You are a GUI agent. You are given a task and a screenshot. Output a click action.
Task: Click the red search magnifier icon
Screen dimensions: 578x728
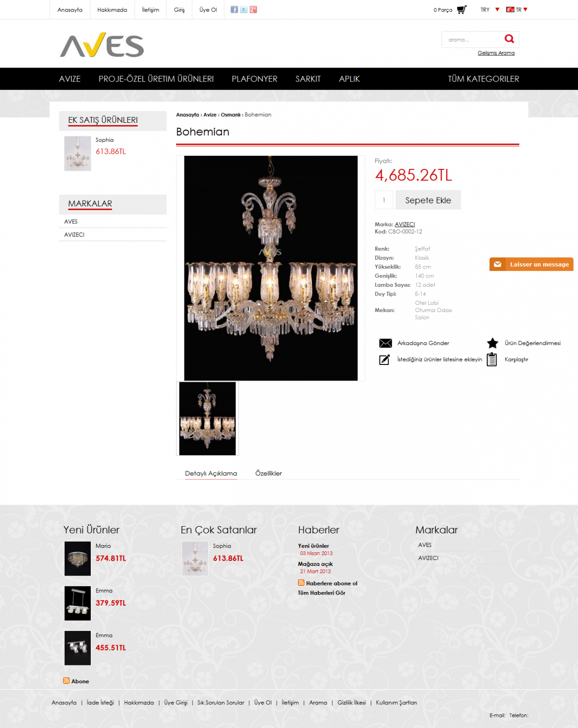(x=509, y=39)
